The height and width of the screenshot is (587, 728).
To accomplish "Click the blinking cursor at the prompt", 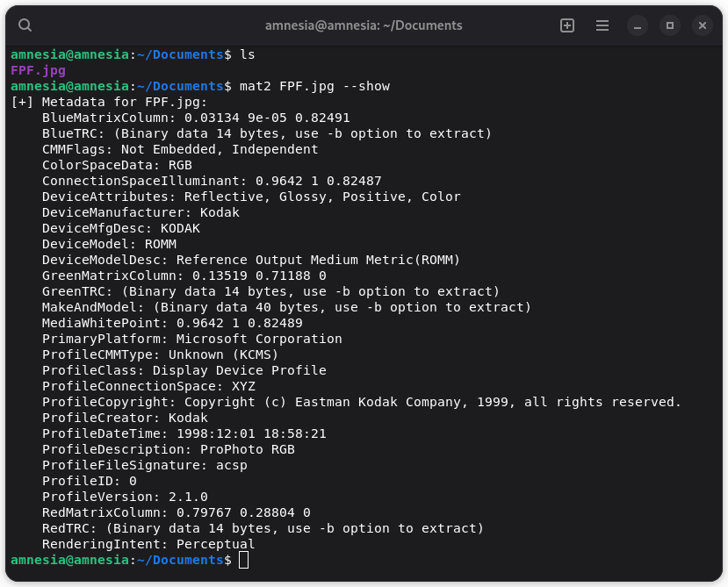I will tap(243, 559).
